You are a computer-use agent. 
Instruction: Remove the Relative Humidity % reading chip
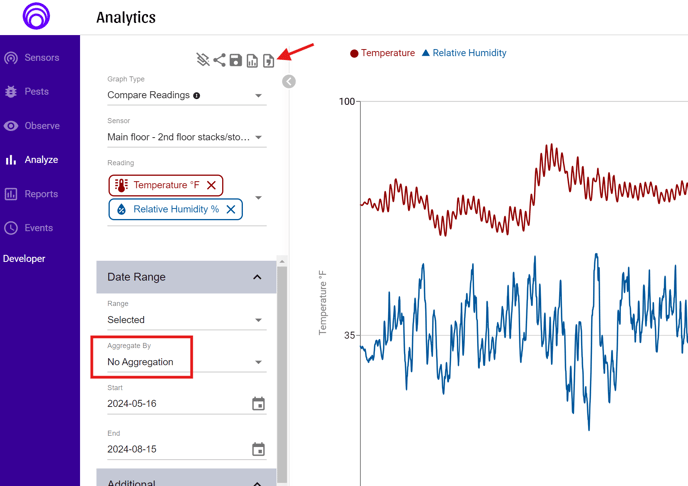(231, 210)
